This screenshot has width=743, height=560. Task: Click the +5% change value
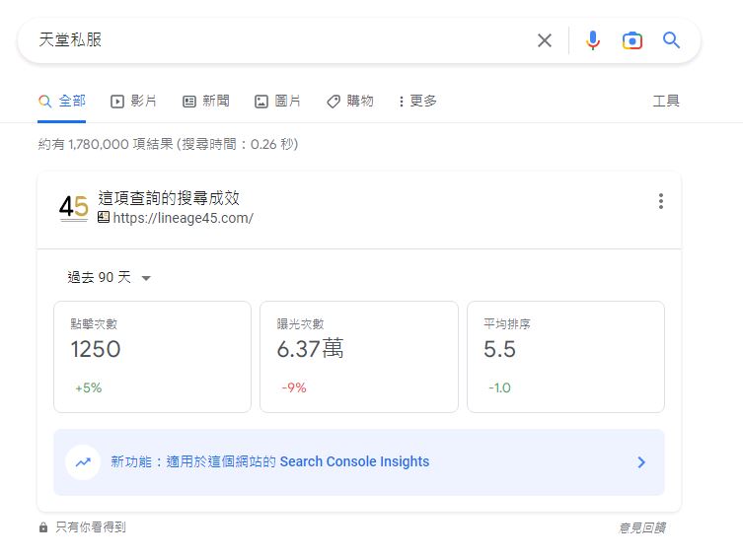89,388
